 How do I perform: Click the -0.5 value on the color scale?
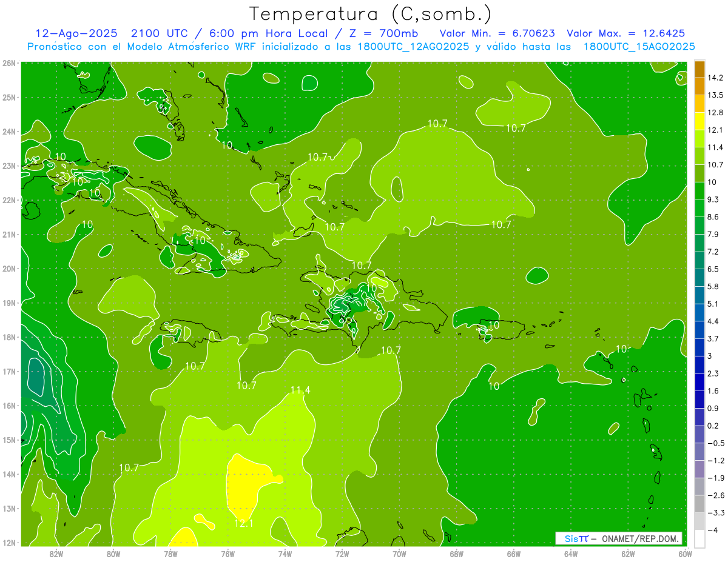click(x=715, y=443)
